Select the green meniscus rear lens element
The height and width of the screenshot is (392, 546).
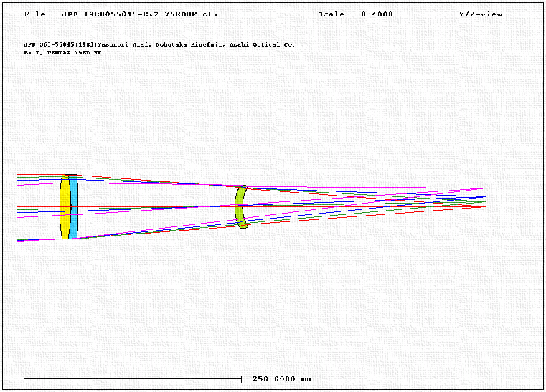coord(239,206)
